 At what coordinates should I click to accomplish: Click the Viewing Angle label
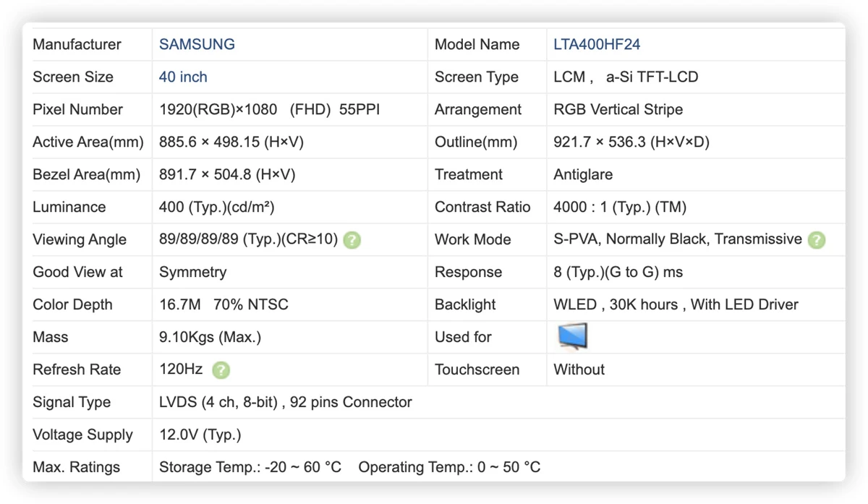click(80, 239)
